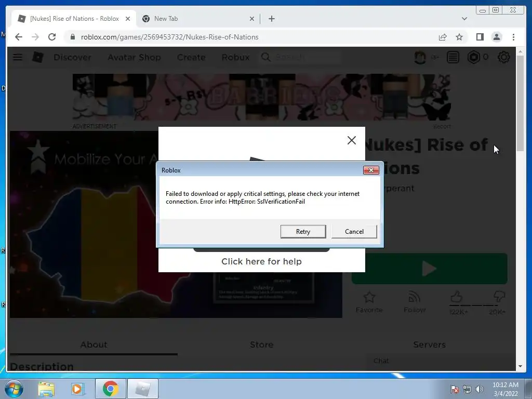Open the network tray icon
The image size is (532, 399).
tap(467, 389)
